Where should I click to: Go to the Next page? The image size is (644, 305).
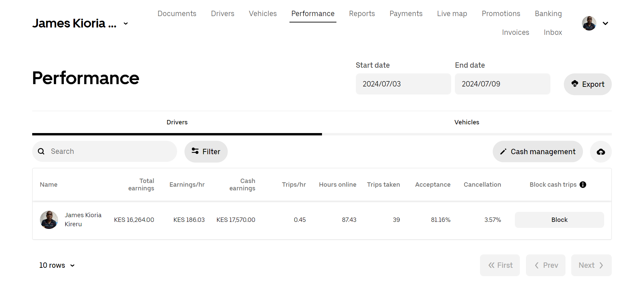591,265
